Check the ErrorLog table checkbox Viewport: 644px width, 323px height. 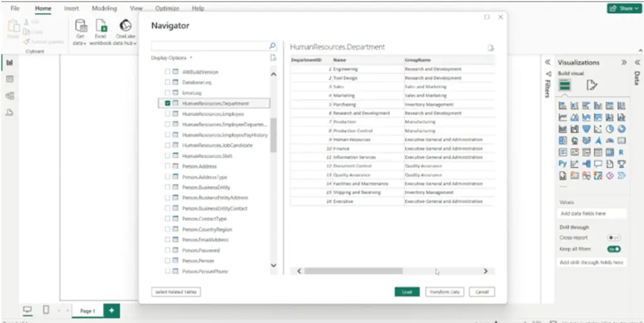(x=167, y=93)
